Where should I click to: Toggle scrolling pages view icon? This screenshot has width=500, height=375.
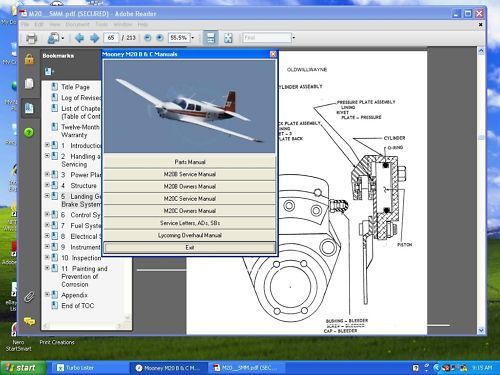211,38
